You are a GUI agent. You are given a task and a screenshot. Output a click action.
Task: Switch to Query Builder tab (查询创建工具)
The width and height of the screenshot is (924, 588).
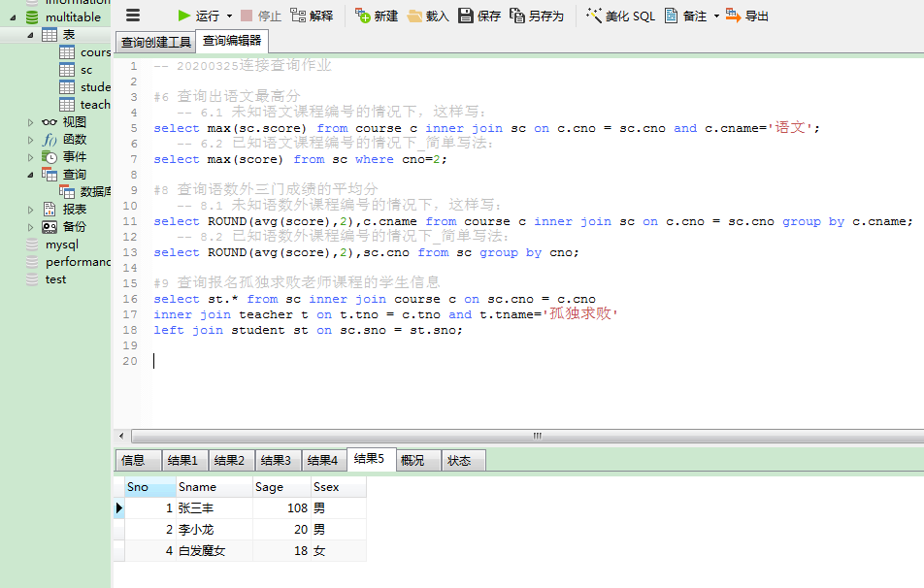click(155, 42)
